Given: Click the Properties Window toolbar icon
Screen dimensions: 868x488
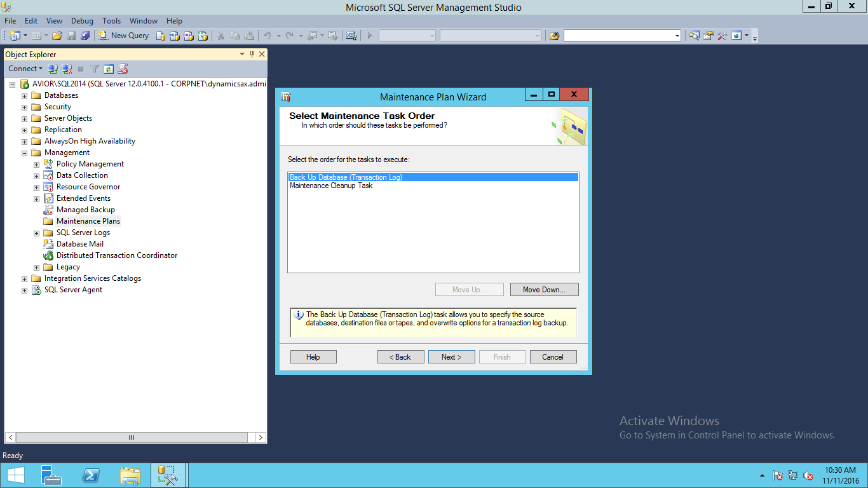Looking at the screenshot, I should click(x=708, y=36).
